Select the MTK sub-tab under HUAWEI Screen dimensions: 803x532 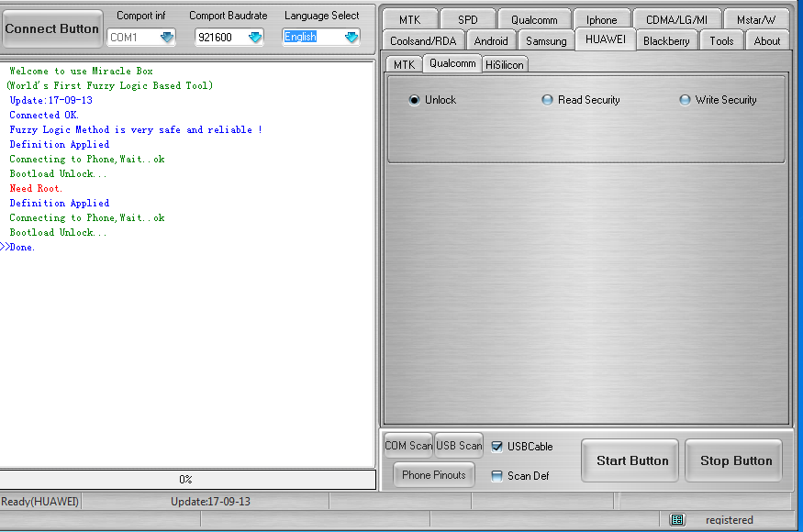point(404,64)
